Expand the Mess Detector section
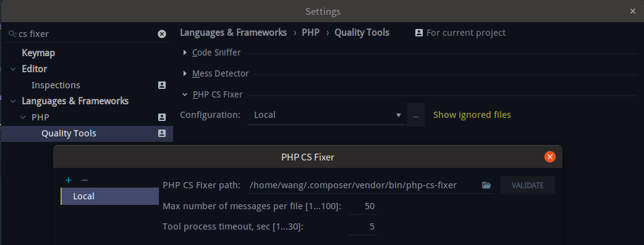The width and height of the screenshot is (644, 245). (185, 74)
